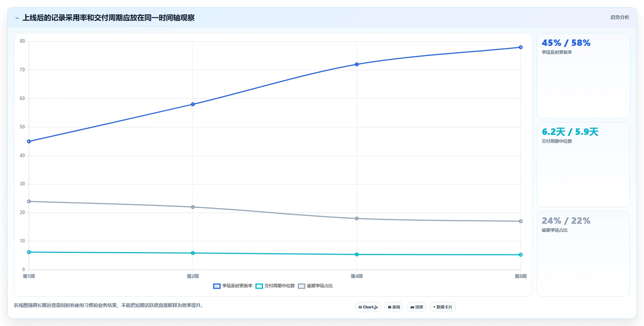Click the gray 第1周 overdue point at 24

tap(29, 201)
